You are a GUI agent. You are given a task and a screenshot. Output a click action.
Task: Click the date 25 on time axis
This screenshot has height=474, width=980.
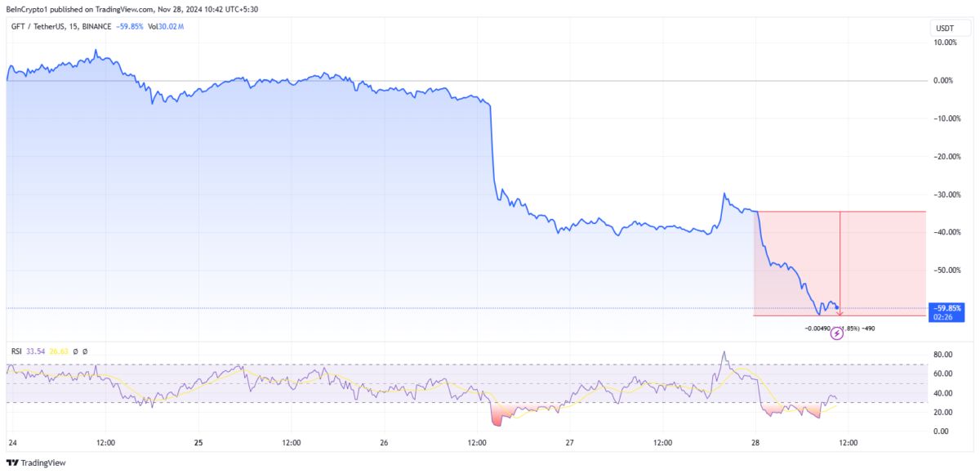[x=198, y=443]
